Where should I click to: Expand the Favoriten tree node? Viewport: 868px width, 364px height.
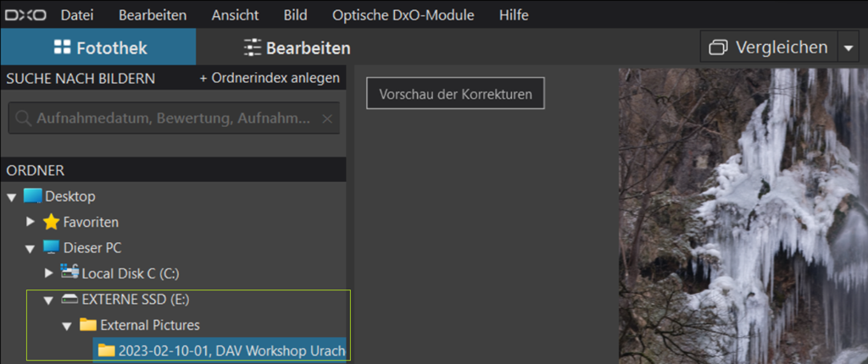31,222
